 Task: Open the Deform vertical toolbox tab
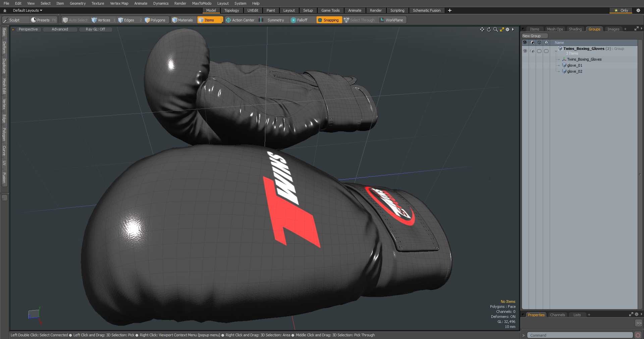click(4, 48)
